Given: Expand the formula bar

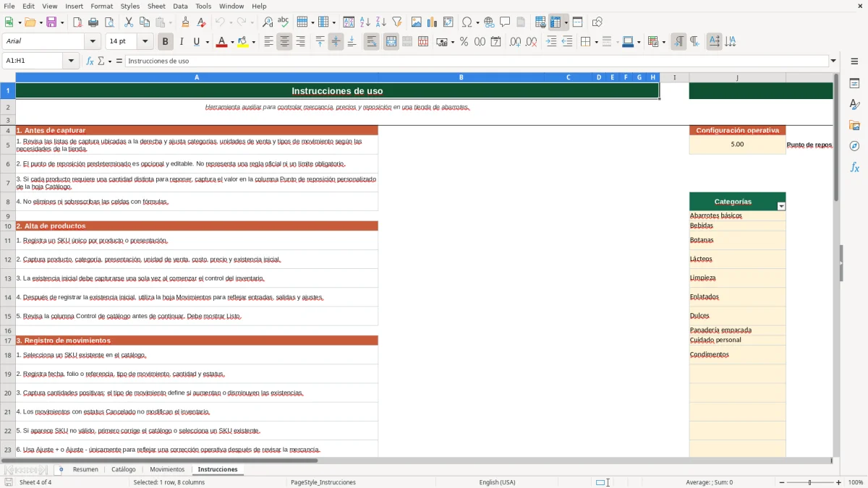Looking at the screenshot, I should click(x=834, y=61).
